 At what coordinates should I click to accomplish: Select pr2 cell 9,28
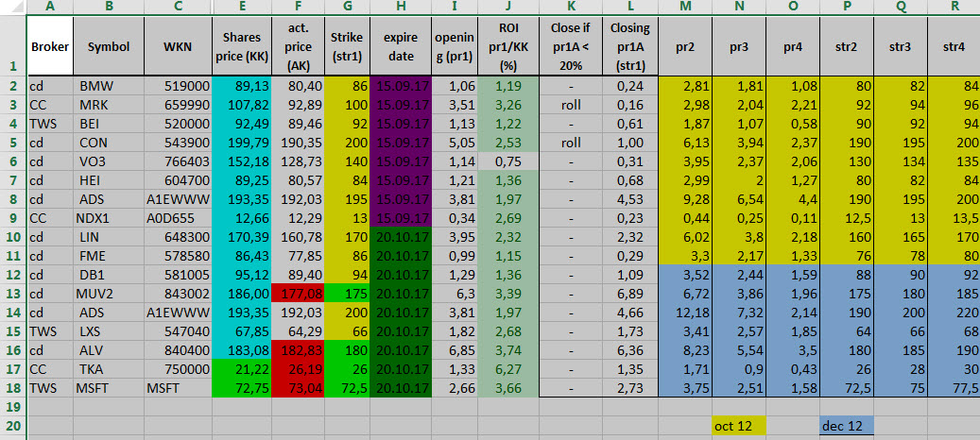pos(685,198)
